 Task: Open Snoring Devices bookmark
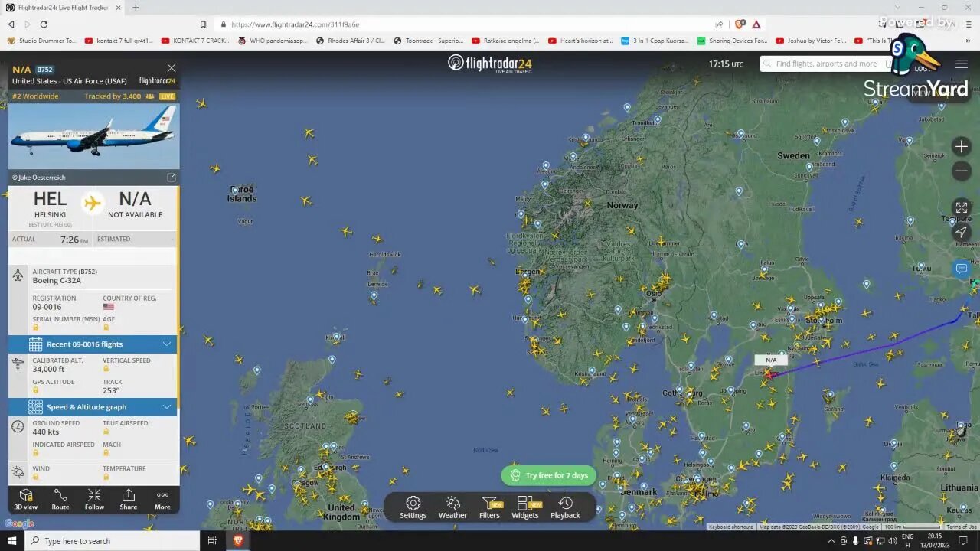pos(732,41)
